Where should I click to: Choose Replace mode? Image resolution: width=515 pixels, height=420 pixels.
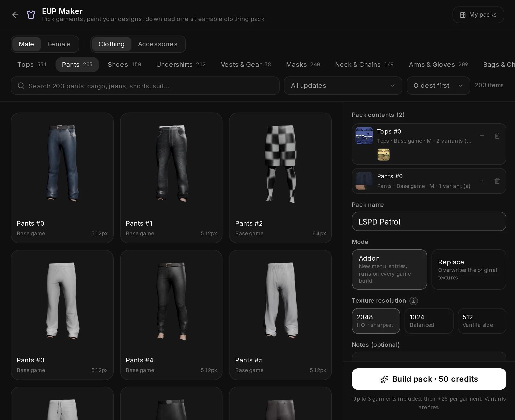click(469, 269)
